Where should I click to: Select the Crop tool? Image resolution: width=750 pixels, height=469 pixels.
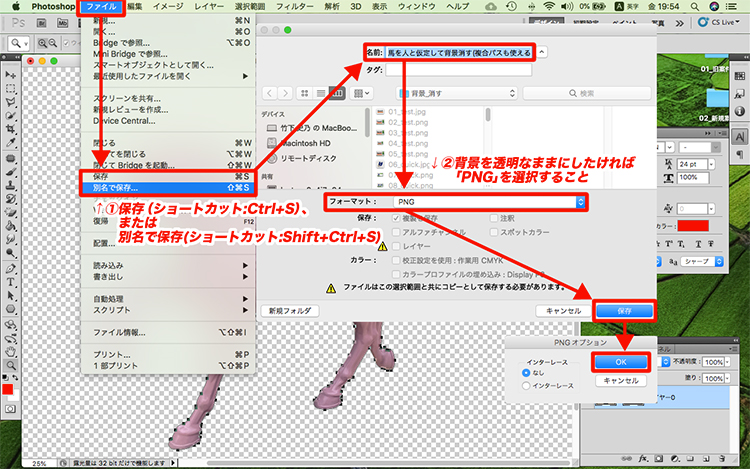point(11,129)
